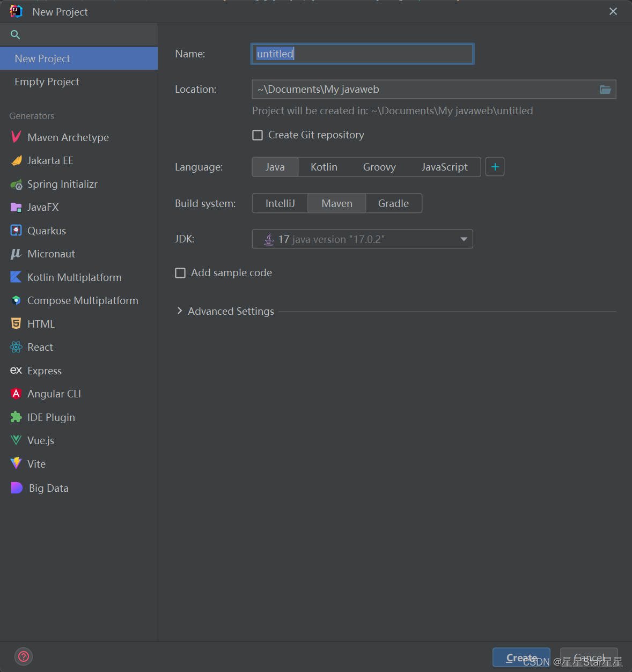Click the Quarkus generator icon
This screenshot has height=672, width=632.
tap(16, 231)
